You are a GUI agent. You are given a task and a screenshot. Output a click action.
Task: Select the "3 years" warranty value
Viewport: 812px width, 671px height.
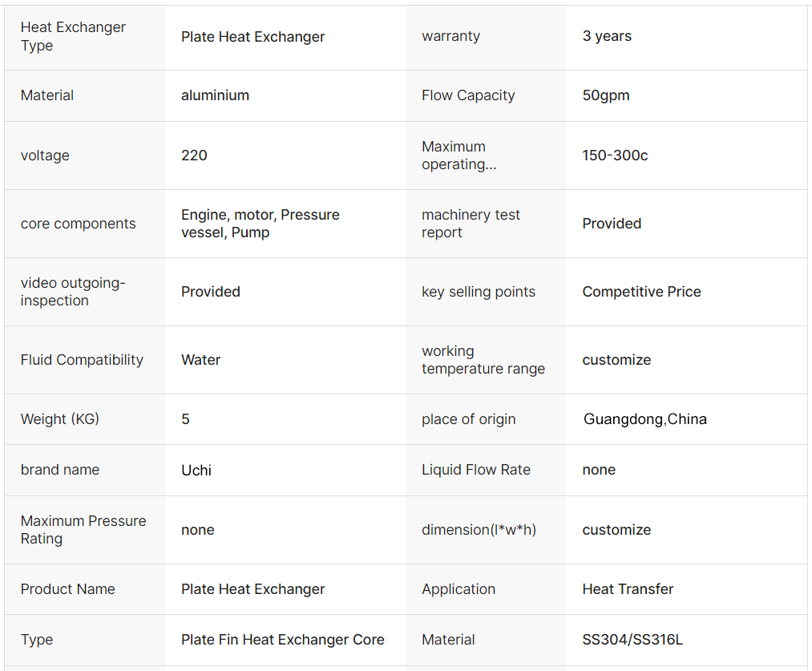607,36
